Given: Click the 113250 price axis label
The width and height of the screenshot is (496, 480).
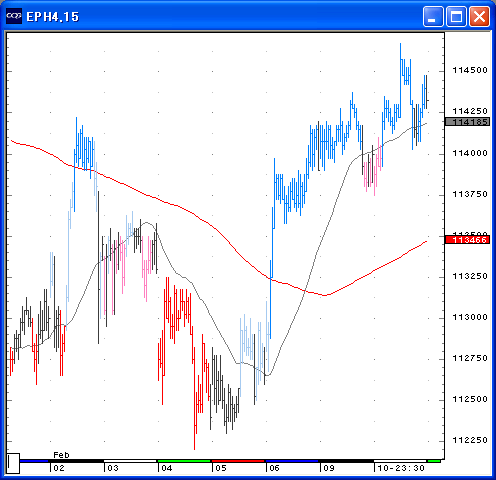Looking at the screenshot, I should coord(470,276).
